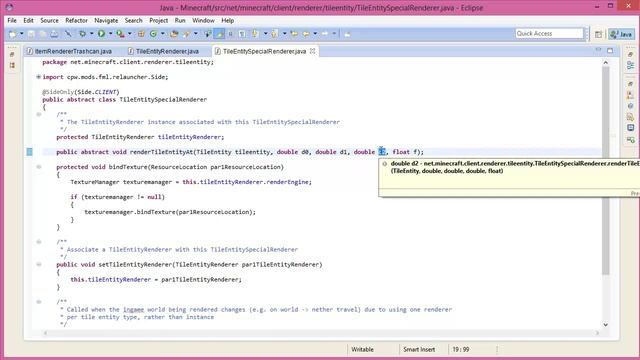Open the Declaration view icon in right trim
Image resolution: width=640 pixels, height=360 pixels.
point(631,117)
